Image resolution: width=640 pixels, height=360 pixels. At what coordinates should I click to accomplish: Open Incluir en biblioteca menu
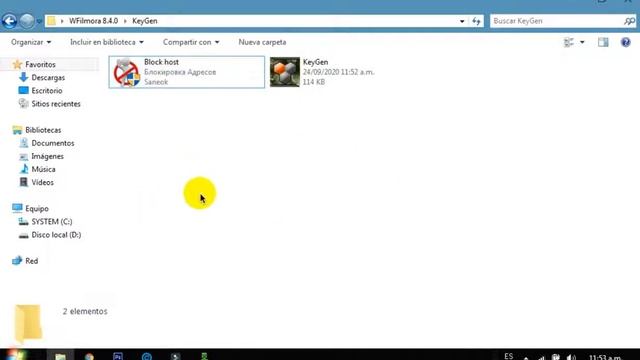click(107, 42)
